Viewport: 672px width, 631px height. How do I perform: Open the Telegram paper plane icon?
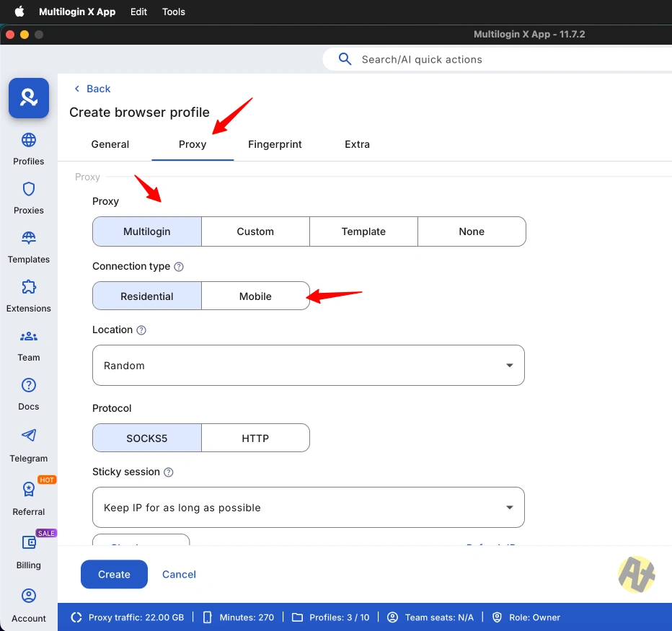pos(29,436)
